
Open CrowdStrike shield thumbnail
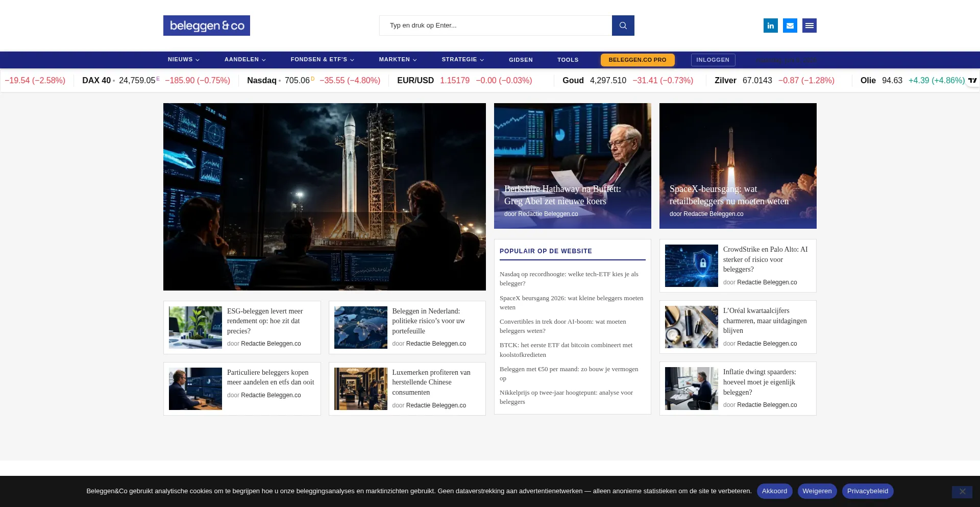692,265
